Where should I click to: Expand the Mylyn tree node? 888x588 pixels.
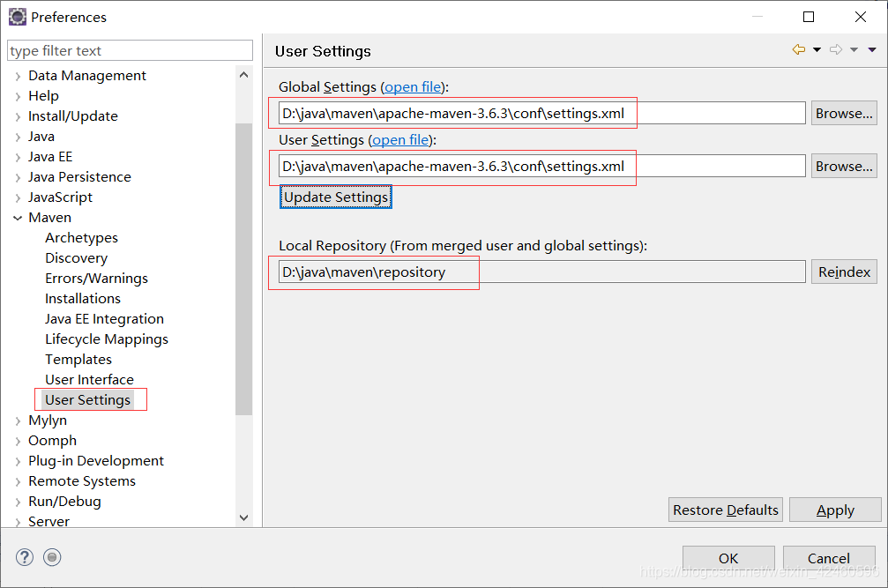pyautogui.click(x=18, y=421)
